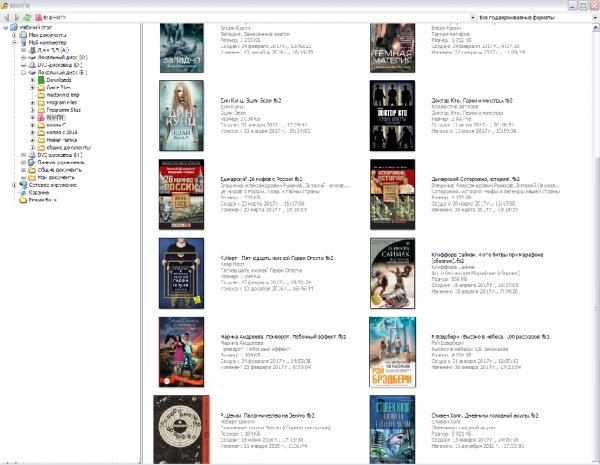
Task: Click title Клиффорд Саймак битвы при Марафоне
Action: tap(488, 258)
